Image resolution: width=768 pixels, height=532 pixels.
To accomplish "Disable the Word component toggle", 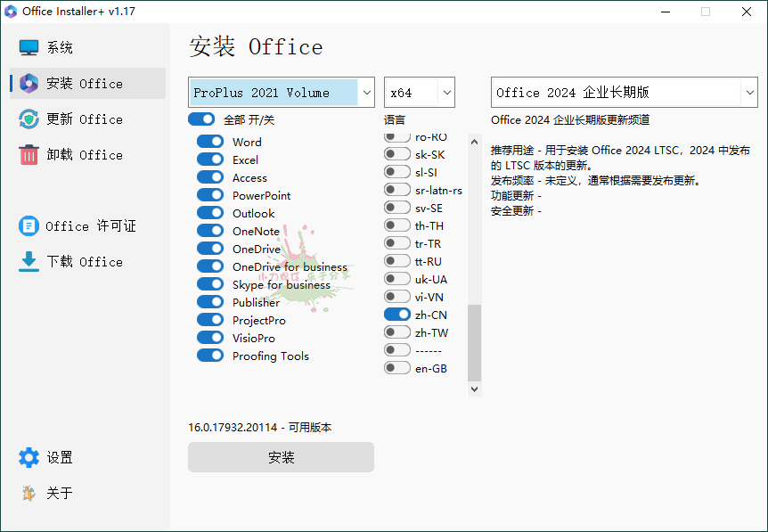I will click(x=210, y=142).
